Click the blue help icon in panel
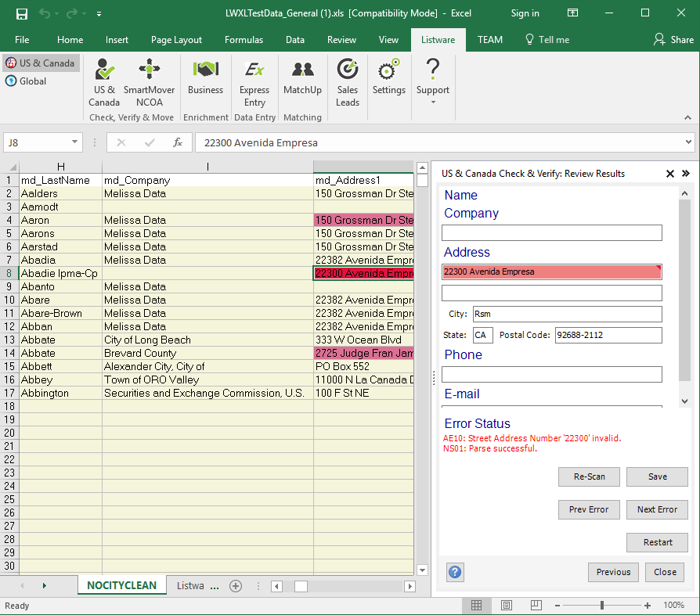This screenshot has height=615, width=700. (455, 572)
